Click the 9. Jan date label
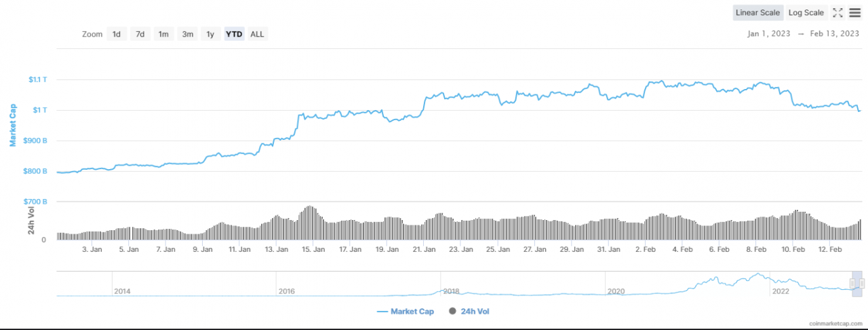The width and height of the screenshot is (868, 330). (x=202, y=249)
